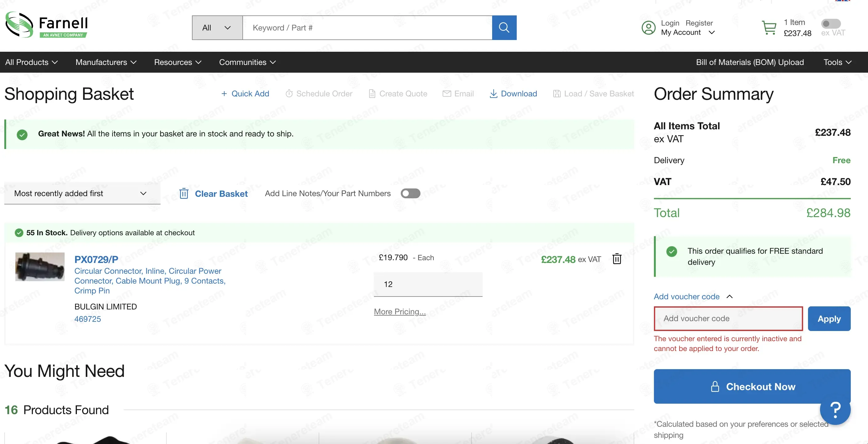The width and height of the screenshot is (868, 444).
Task: Click the Add voucher code input field
Action: [728, 318]
